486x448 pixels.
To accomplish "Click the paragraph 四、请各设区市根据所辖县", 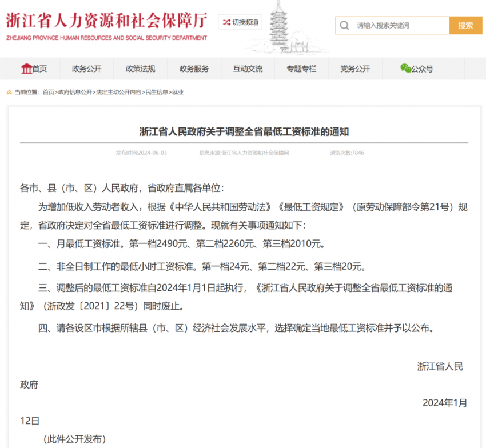I will coord(236,328).
